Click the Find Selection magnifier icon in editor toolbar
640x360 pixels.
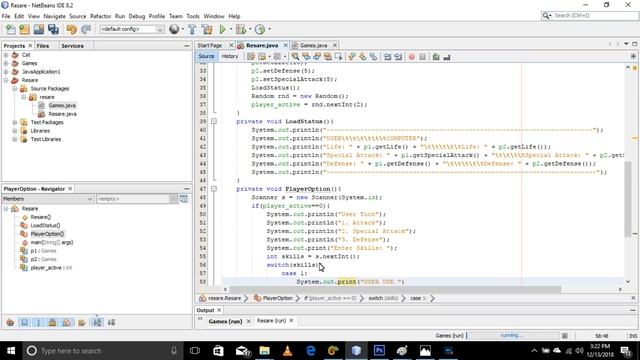tap(295, 57)
